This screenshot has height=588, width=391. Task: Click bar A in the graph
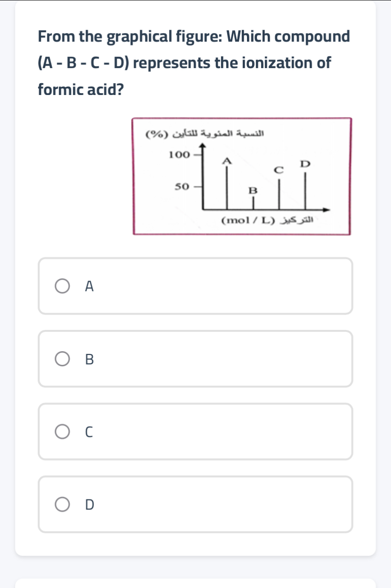(227, 187)
